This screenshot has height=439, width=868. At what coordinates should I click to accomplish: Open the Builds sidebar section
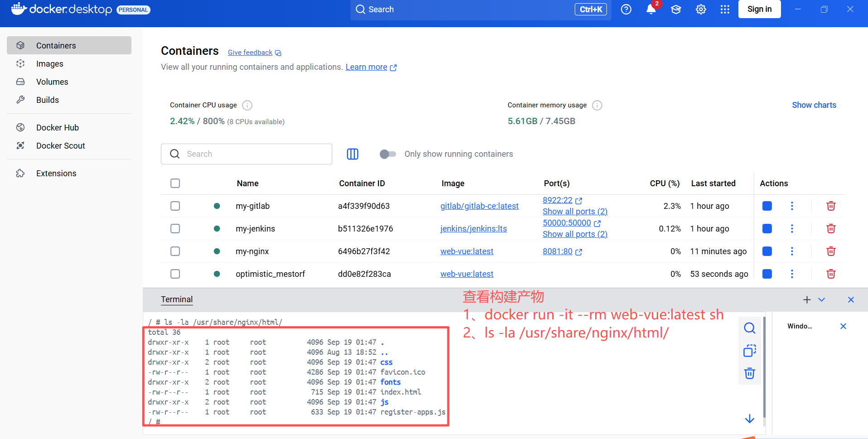coord(69,100)
